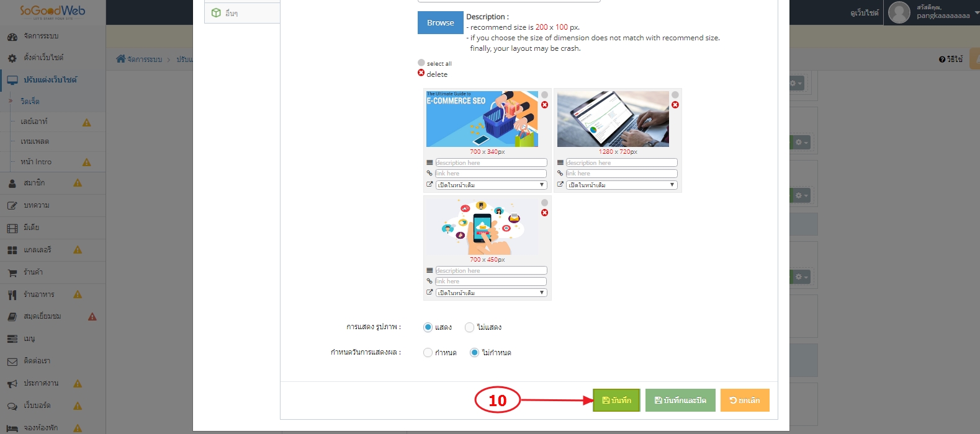Choose the กำหนด radio for display date

(428, 353)
